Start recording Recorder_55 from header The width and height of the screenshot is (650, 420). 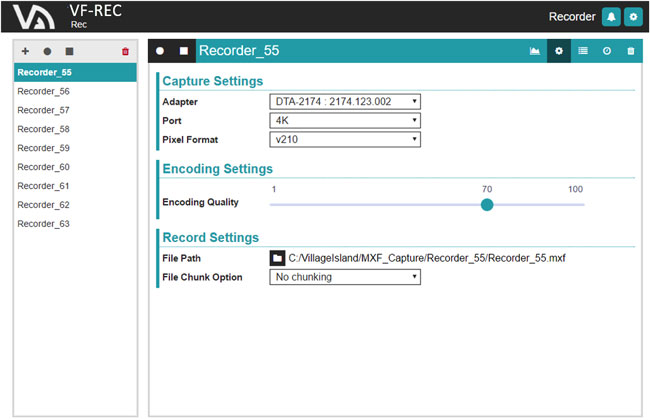click(160, 51)
